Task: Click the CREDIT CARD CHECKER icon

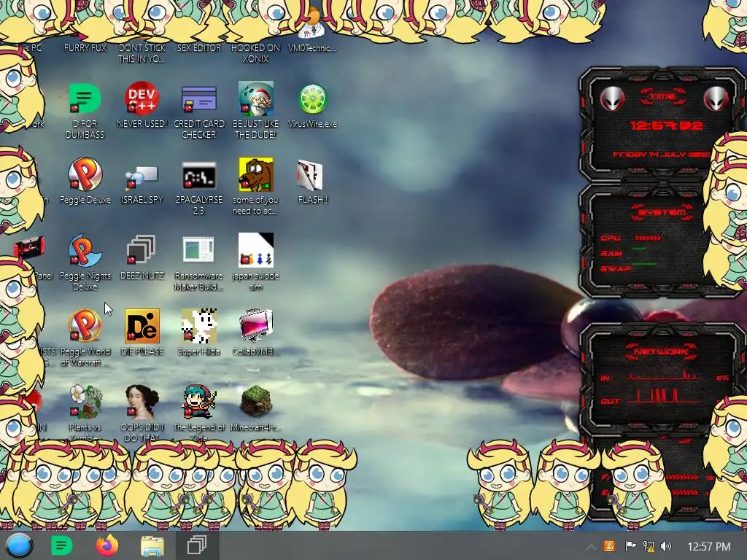Action: tap(198, 99)
